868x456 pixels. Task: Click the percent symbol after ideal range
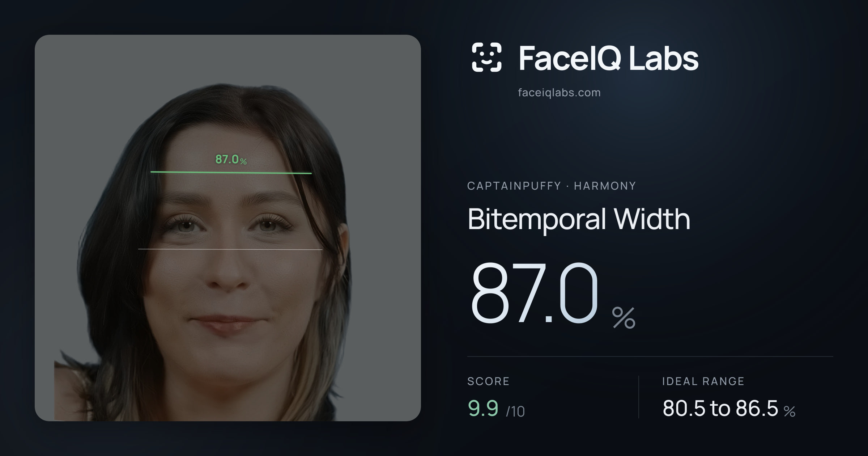pos(790,411)
